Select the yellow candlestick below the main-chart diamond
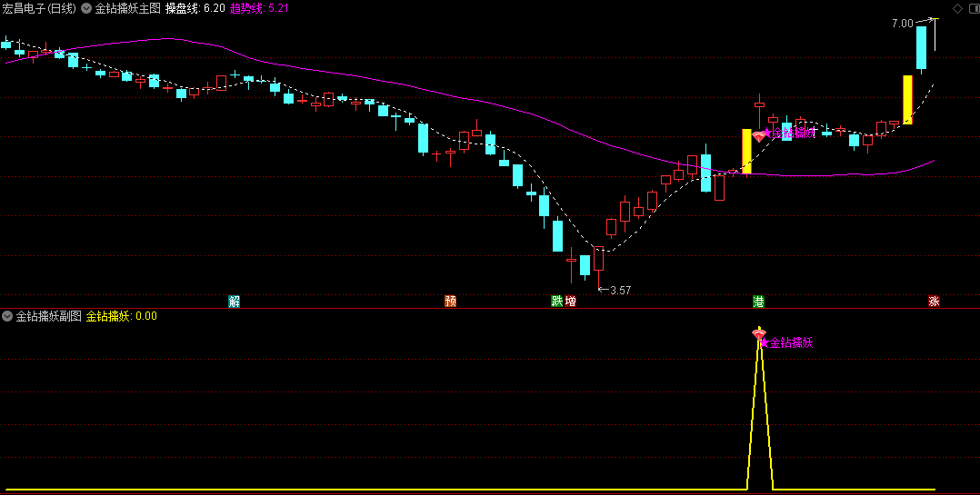The image size is (980, 495). [746, 151]
